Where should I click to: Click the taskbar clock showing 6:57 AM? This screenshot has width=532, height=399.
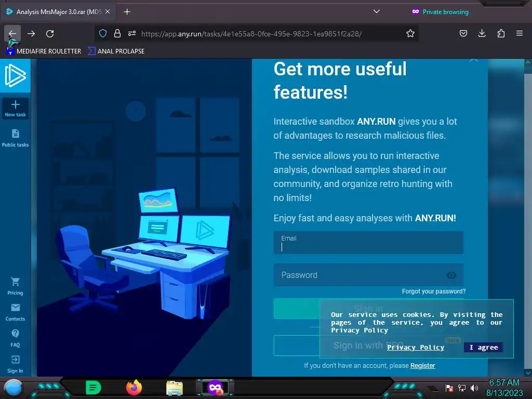[x=504, y=383]
